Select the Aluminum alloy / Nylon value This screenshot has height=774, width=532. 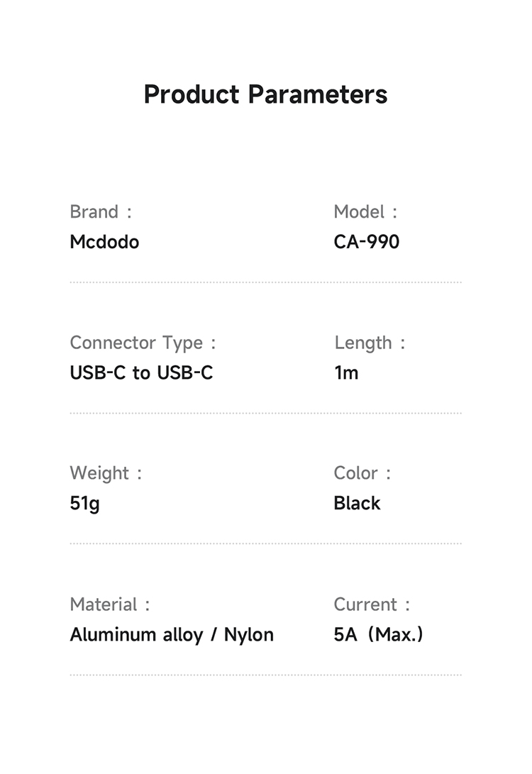click(x=172, y=634)
